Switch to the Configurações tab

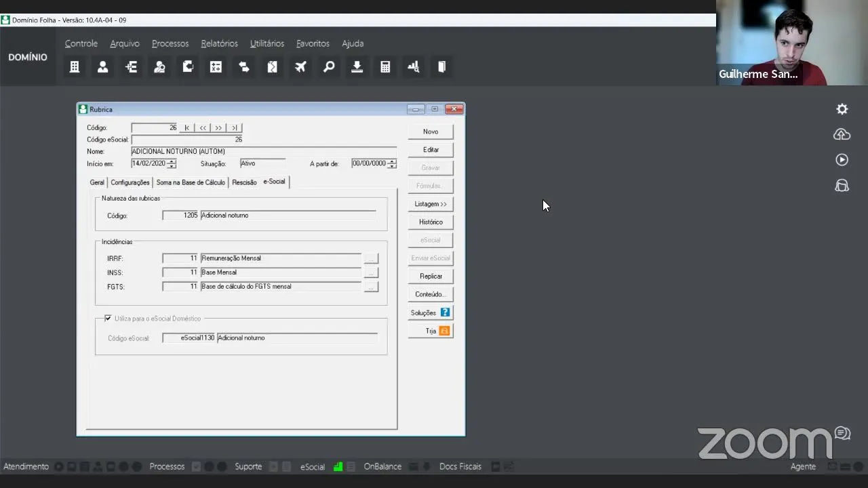point(130,182)
